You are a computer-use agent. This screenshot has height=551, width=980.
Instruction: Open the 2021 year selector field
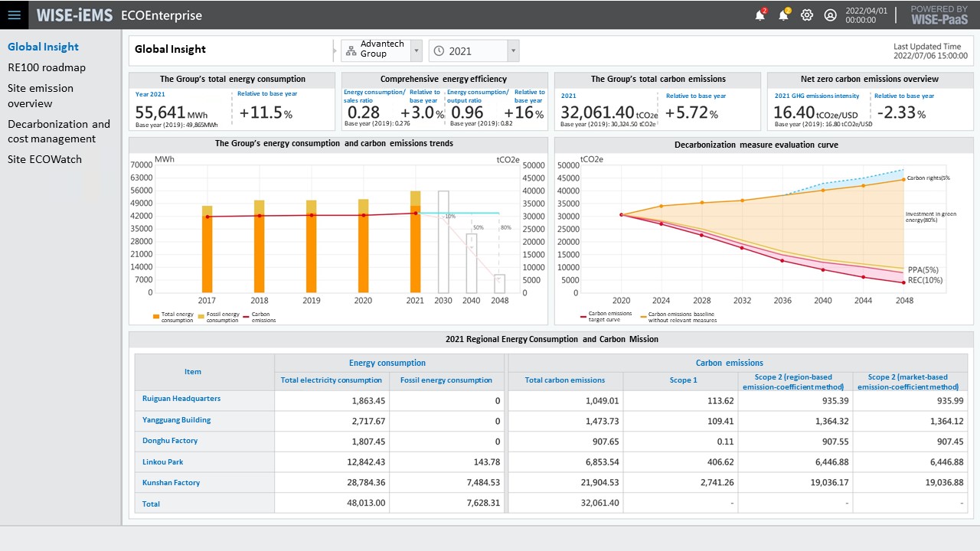[474, 51]
